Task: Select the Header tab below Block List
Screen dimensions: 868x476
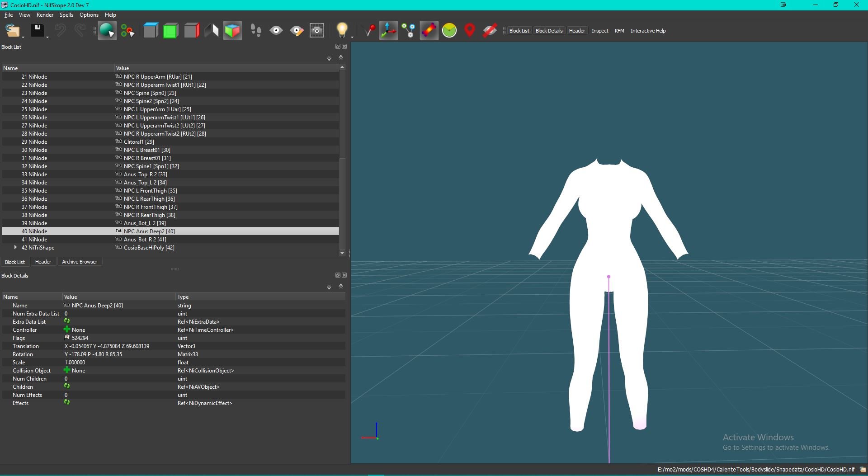Action: (43, 262)
